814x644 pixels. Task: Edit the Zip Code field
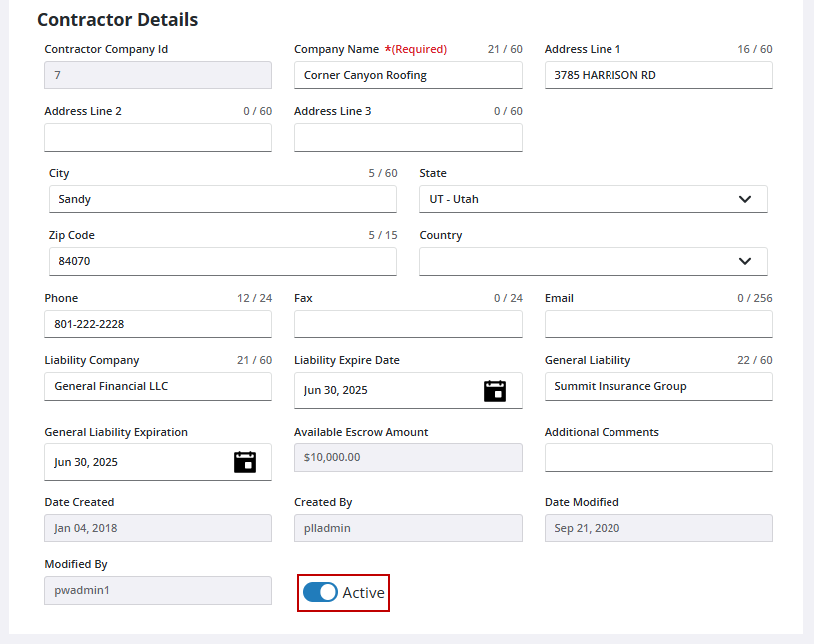click(222, 261)
